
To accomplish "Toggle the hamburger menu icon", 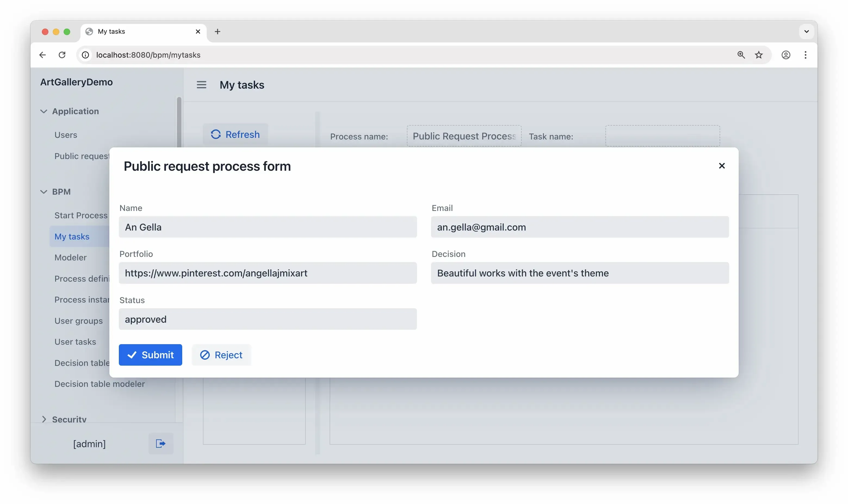I will click(202, 85).
